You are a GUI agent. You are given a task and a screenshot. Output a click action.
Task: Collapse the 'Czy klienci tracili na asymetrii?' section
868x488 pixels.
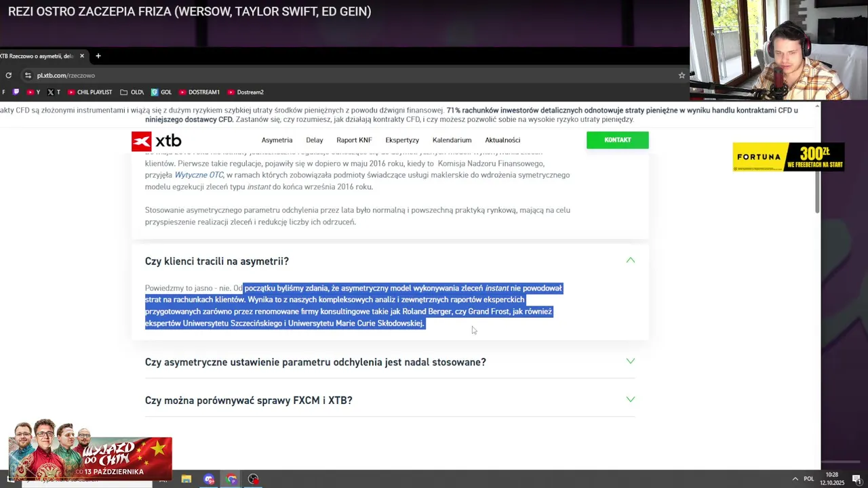pyautogui.click(x=631, y=260)
